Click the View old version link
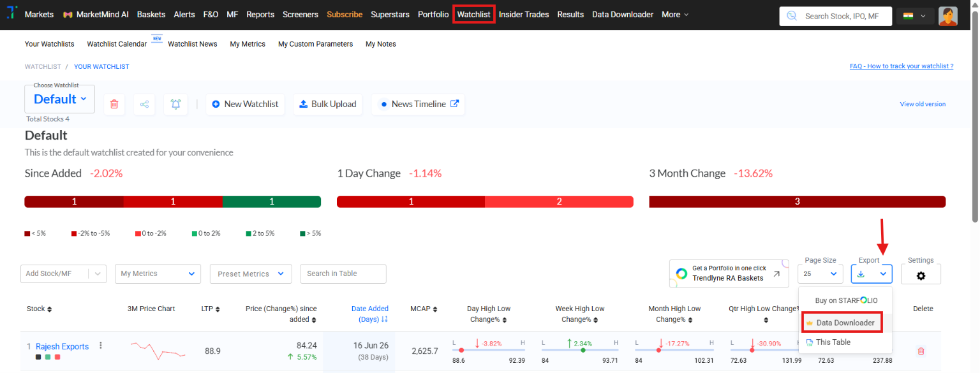The width and height of the screenshot is (980, 373). [923, 104]
